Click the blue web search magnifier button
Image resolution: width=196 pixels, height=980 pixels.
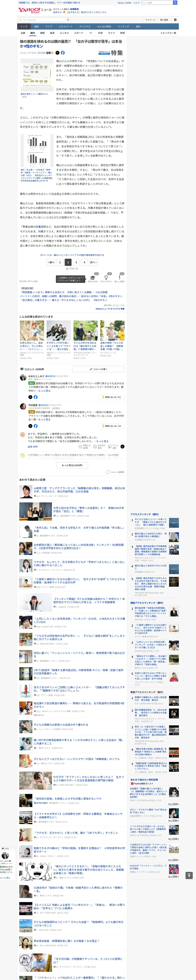[175, 3]
